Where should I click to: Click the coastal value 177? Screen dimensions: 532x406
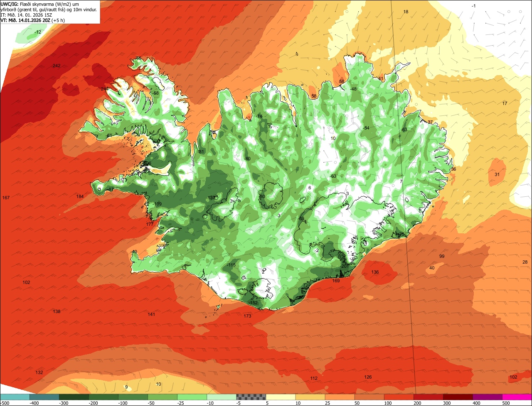[x=150, y=224]
